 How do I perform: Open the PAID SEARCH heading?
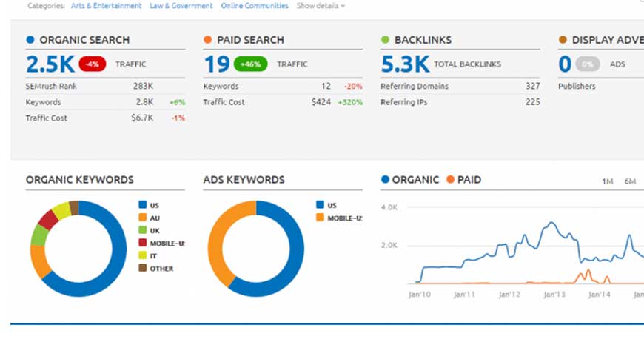(250, 40)
